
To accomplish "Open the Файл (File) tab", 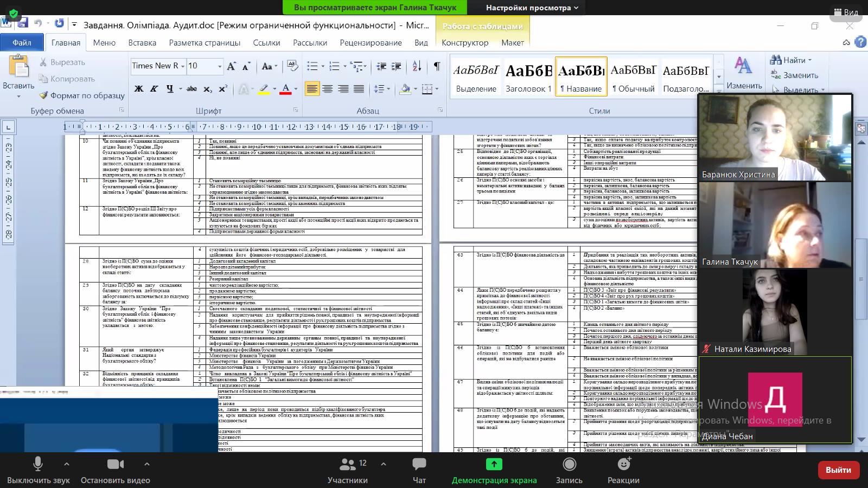I will pos(22,42).
